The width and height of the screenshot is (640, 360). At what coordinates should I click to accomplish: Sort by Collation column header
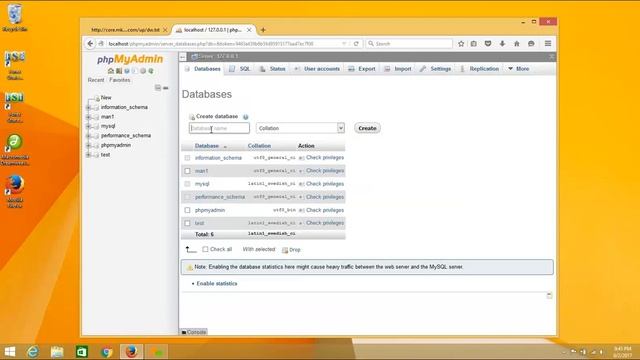(259, 146)
